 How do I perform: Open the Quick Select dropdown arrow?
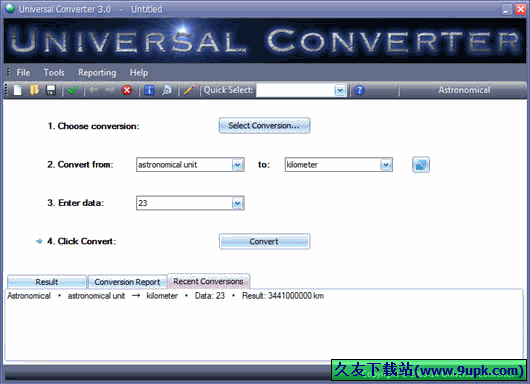[x=340, y=90]
